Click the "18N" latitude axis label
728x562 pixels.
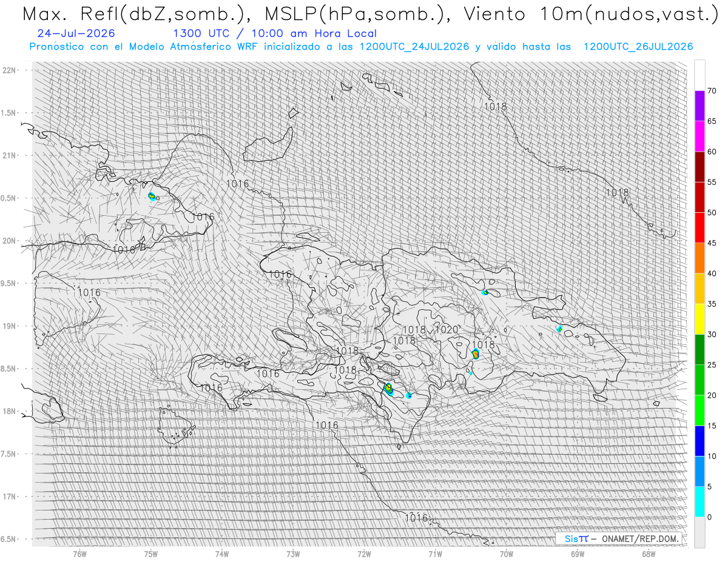(8, 411)
